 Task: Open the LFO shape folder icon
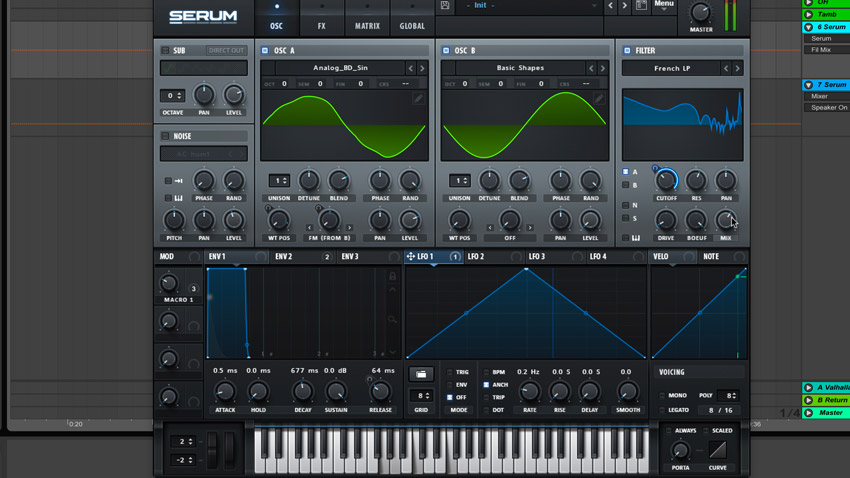point(421,374)
